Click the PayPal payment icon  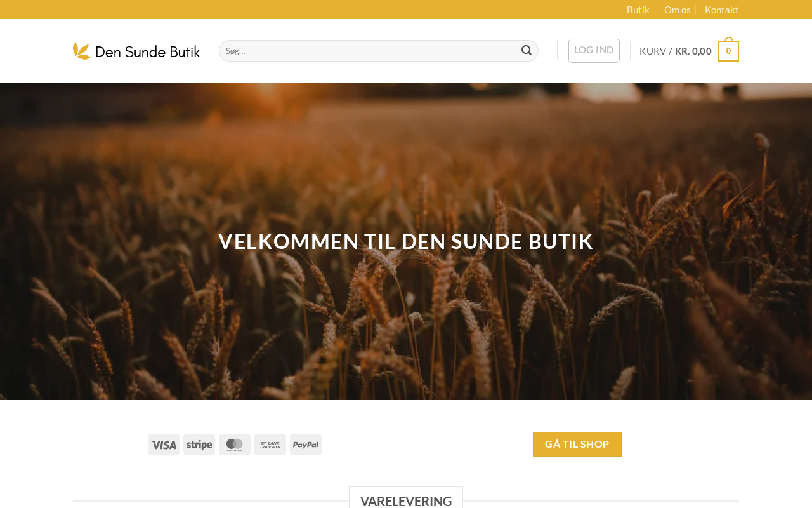[306, 444]
